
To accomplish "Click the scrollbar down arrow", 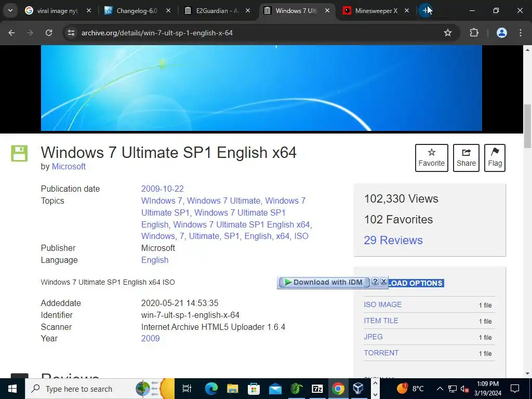I will click(x=527, y=374).
